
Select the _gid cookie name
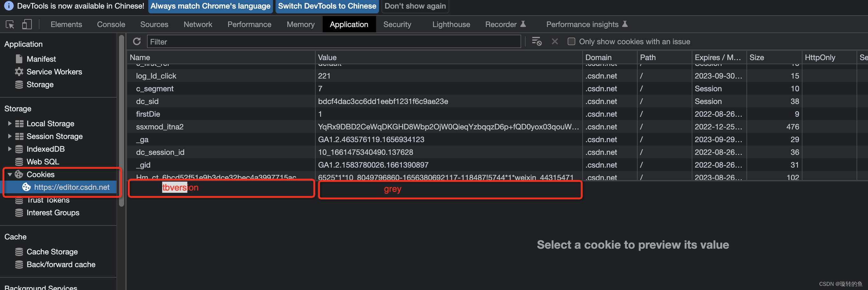[x=143, y=165]
